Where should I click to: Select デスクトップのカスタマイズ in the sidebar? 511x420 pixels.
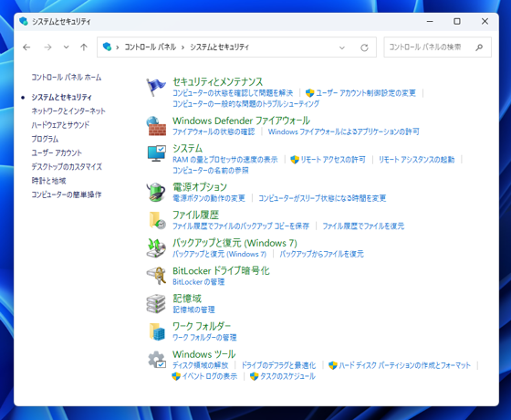coord(67,166)
